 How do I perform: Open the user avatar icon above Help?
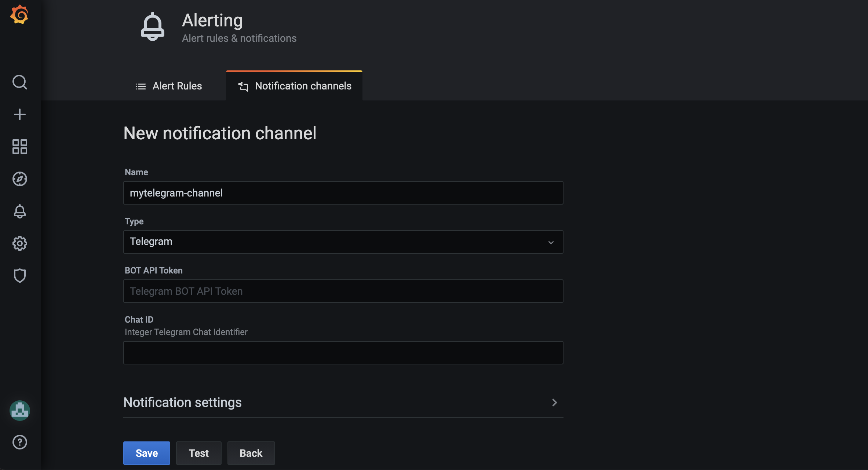(19, 410)
